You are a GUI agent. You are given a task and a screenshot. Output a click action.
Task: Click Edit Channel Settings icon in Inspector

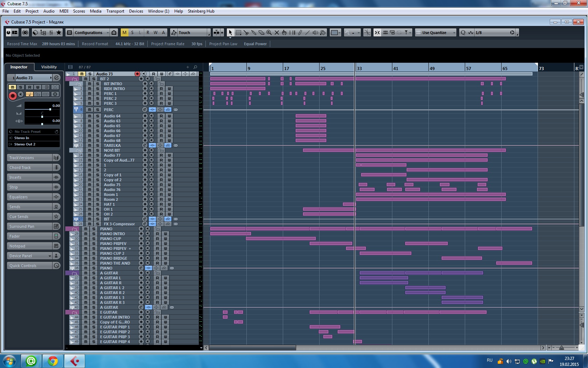tap(57, 78)
